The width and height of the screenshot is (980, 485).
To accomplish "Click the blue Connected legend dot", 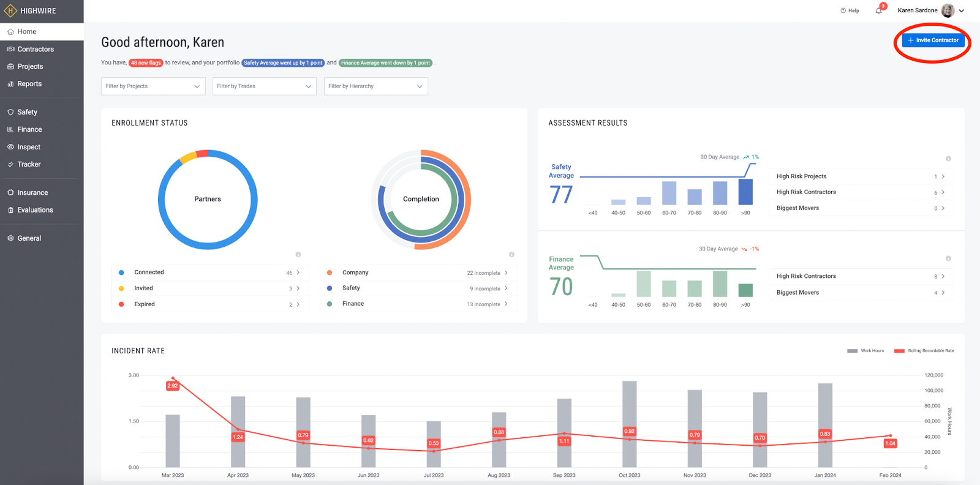I will pos(121,273).
